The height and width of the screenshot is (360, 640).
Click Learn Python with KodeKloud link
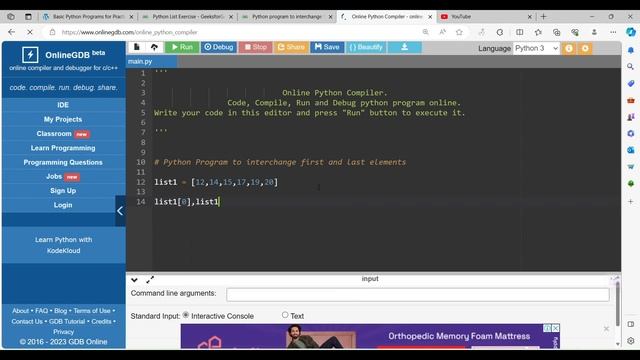click(63, 245)
